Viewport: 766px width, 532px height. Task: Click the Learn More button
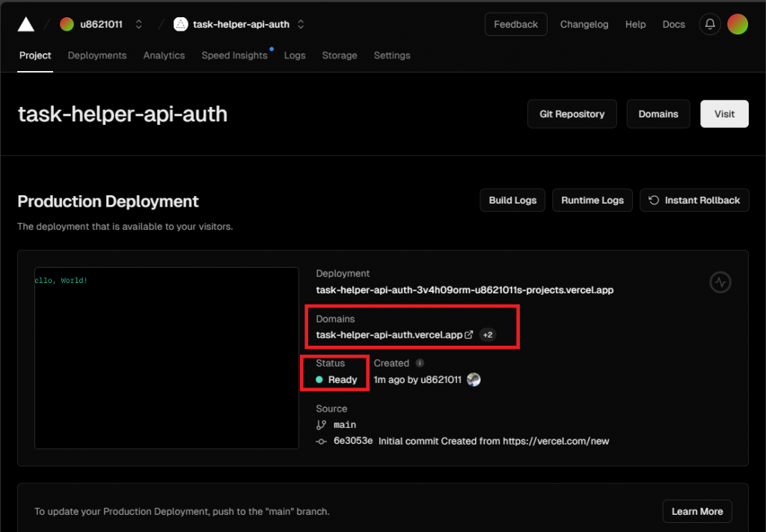point(697,512)
